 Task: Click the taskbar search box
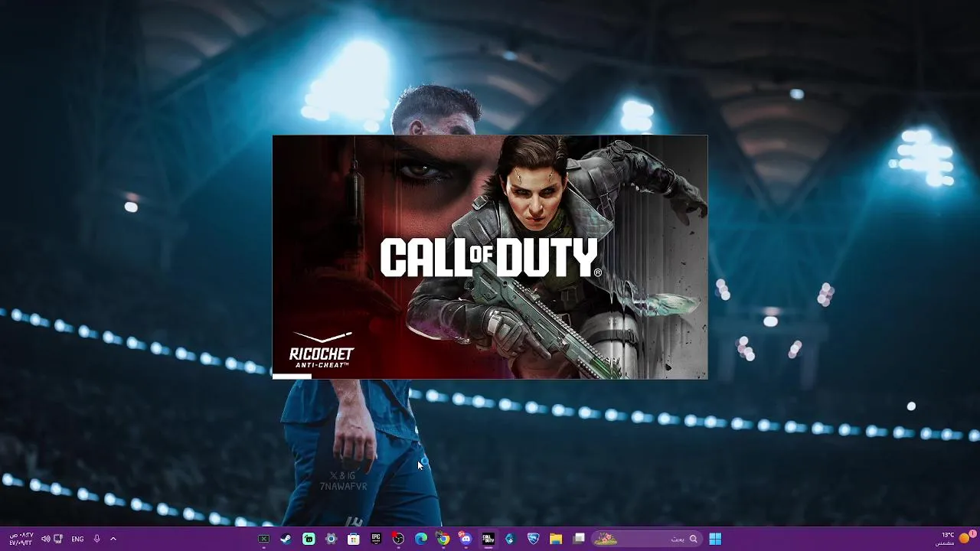(647, 539)
